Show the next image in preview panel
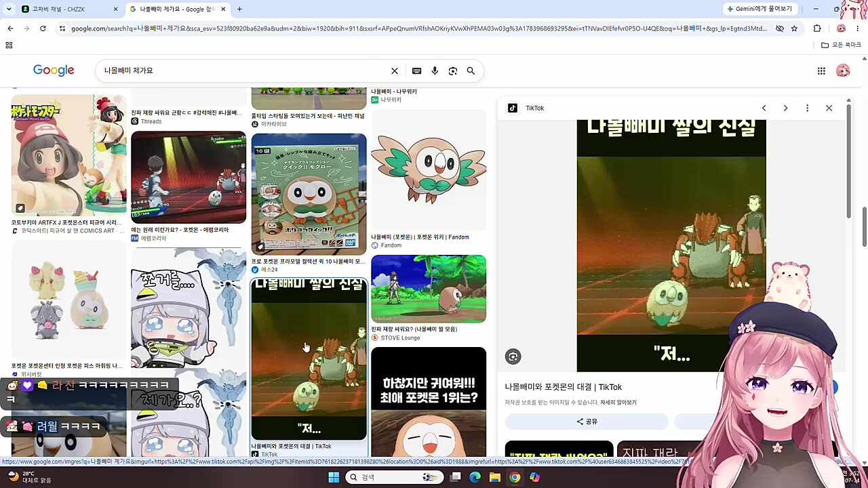 click(x=785, y=108)
